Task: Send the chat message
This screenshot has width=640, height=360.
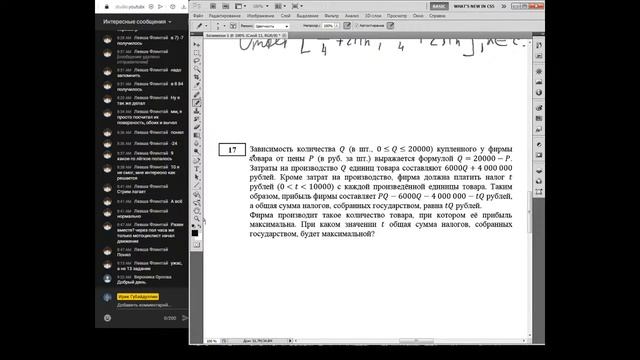Action: 185,318
